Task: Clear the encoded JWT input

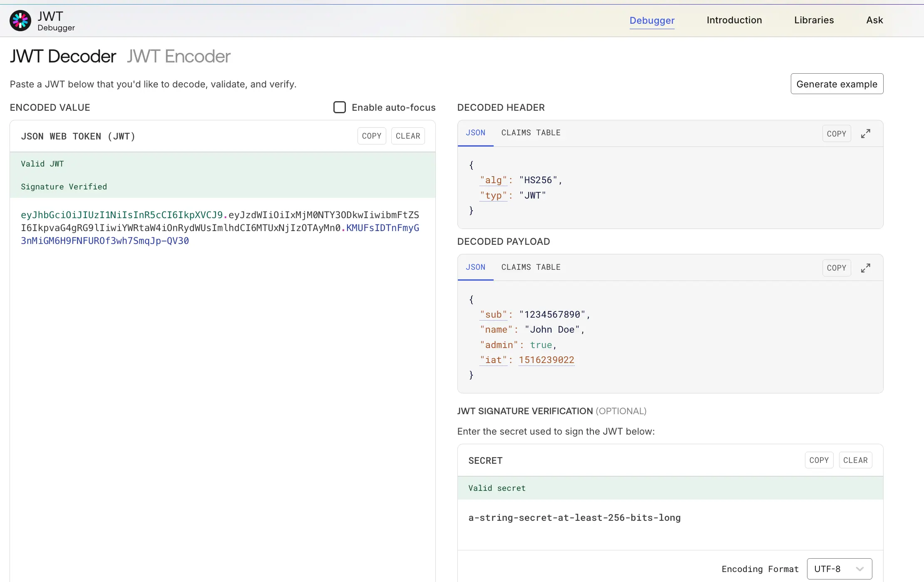Action: tap(407, 136)
